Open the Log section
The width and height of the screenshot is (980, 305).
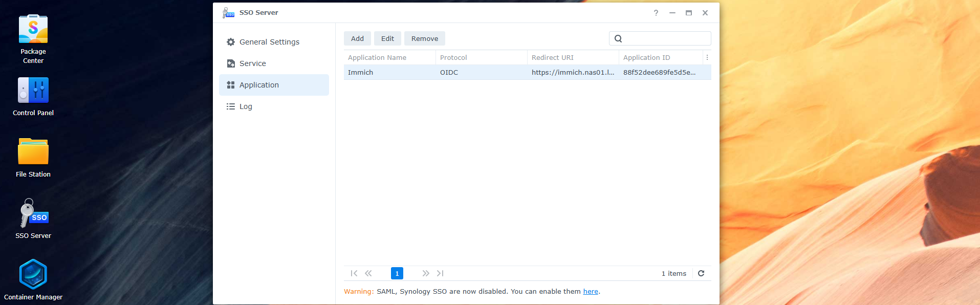(x=246, y=106)
